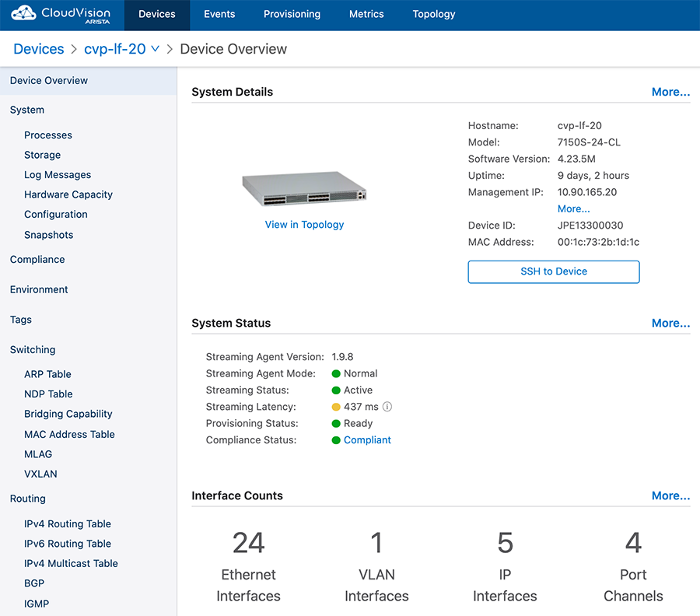Click the Devices breadcrumb link
700x616 pixels.
pos(39,49)
